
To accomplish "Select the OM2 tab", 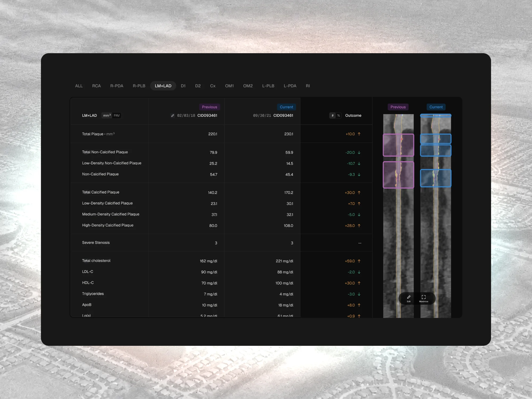I will click(x=248, y=86).
